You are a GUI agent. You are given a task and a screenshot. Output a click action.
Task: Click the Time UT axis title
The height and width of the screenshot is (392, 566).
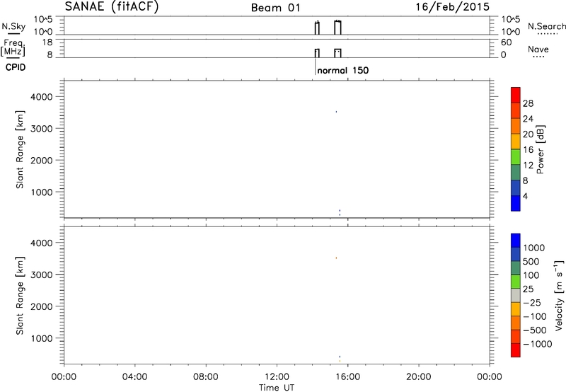tap(277, 388)
